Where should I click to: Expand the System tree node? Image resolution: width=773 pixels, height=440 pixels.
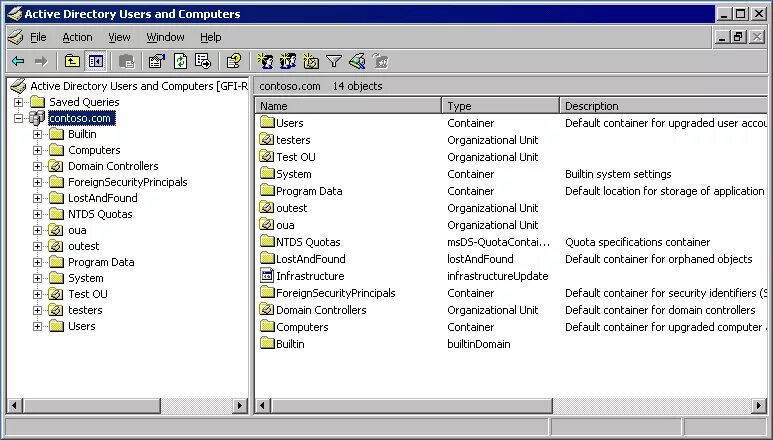(37, 278)
